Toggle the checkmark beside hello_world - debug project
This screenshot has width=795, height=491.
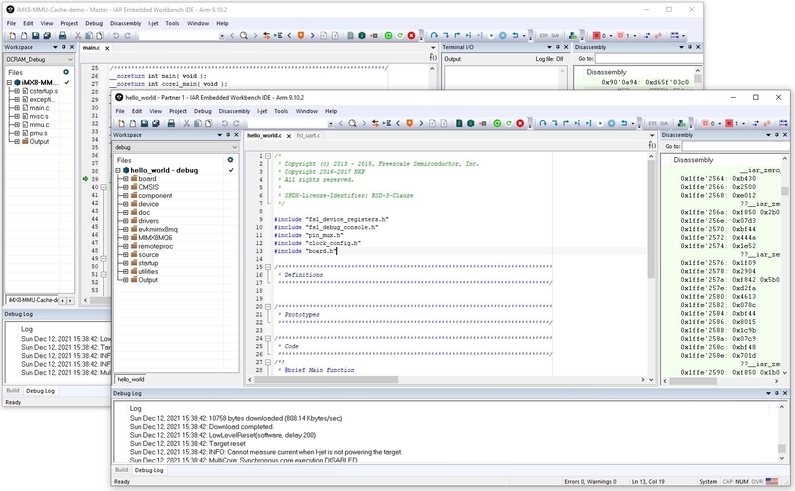point(231,170)
